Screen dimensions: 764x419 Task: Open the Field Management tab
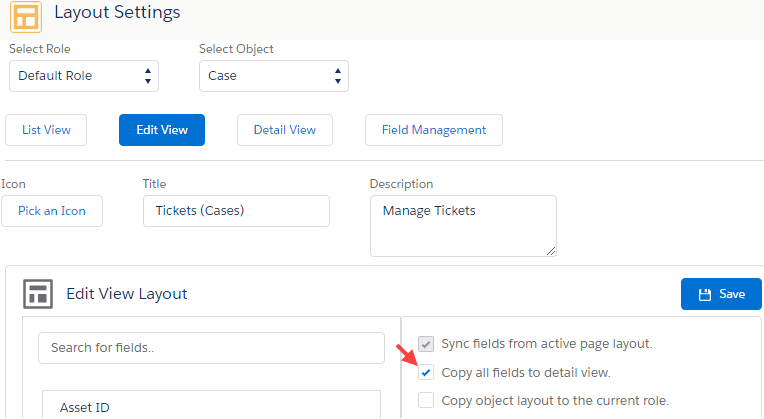[x=434, y=130]
